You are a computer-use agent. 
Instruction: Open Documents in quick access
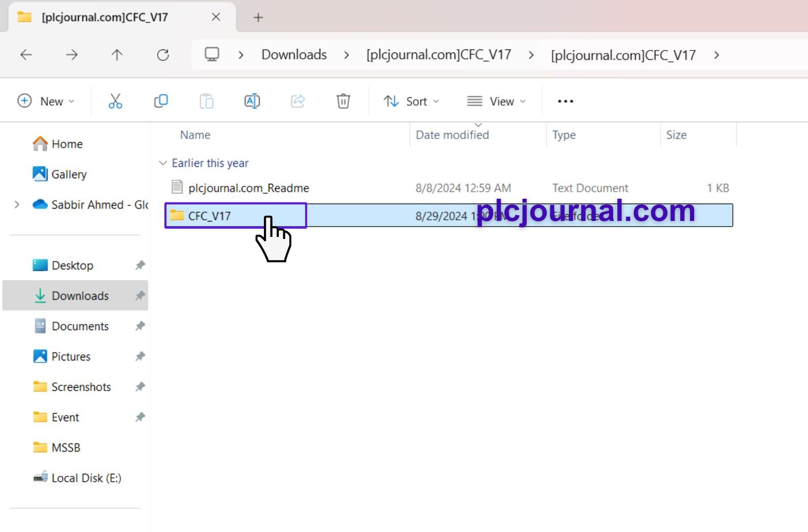coord(71,326)
